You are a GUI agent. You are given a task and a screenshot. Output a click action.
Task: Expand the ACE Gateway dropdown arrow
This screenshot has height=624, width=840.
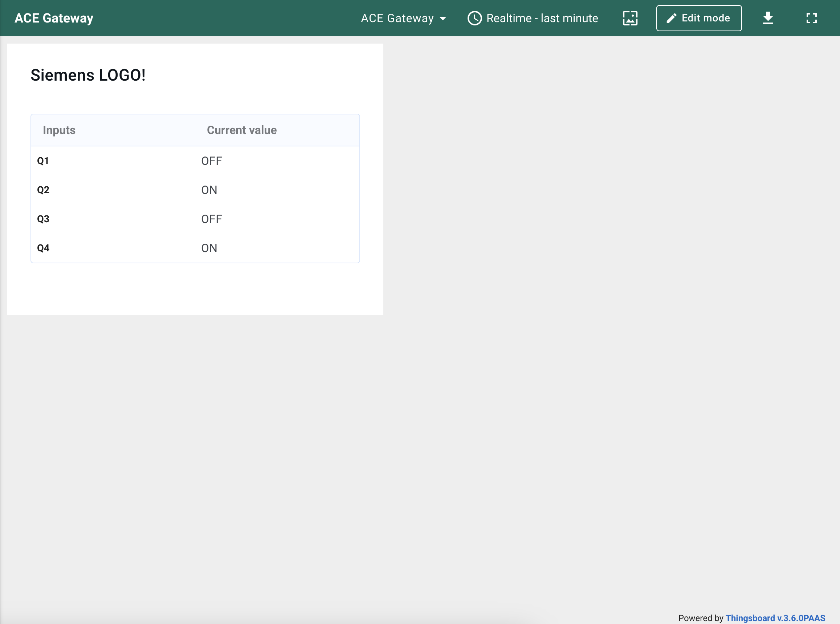[443, 18]
